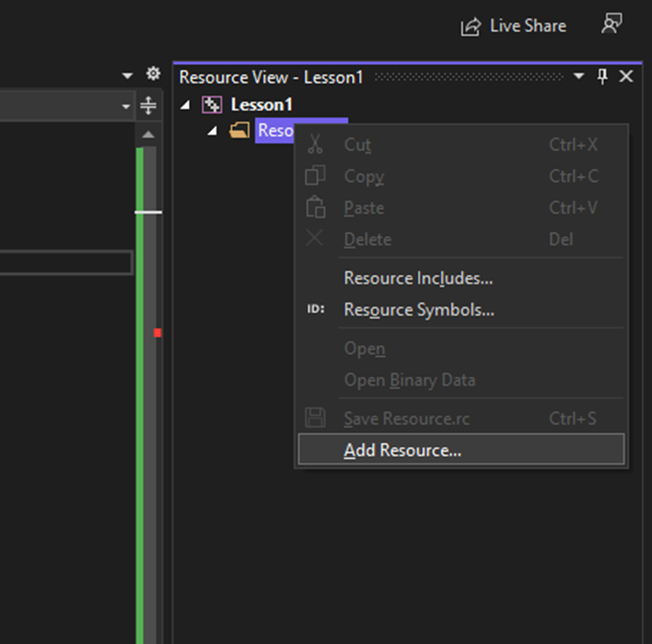Click the Resource folder icon
Viewport: 652px width, 644px height.
pyautogui.click(x=240, y=130)
